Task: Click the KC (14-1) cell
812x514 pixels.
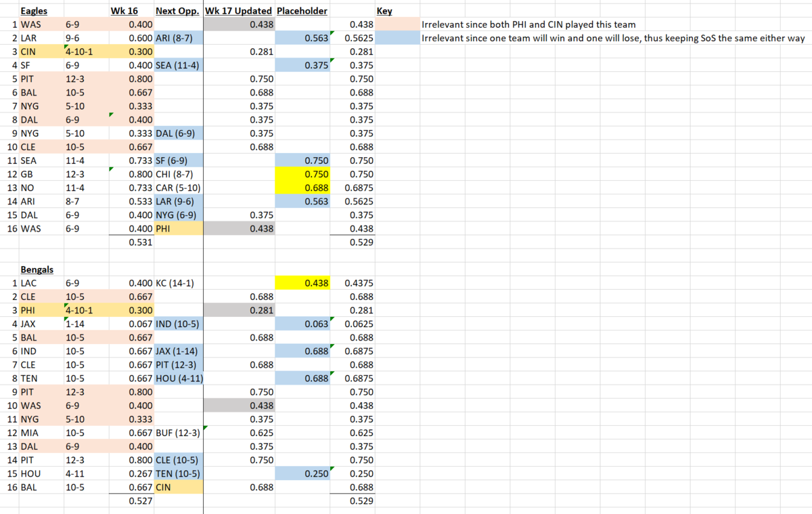Action: (x=179, y=283)
